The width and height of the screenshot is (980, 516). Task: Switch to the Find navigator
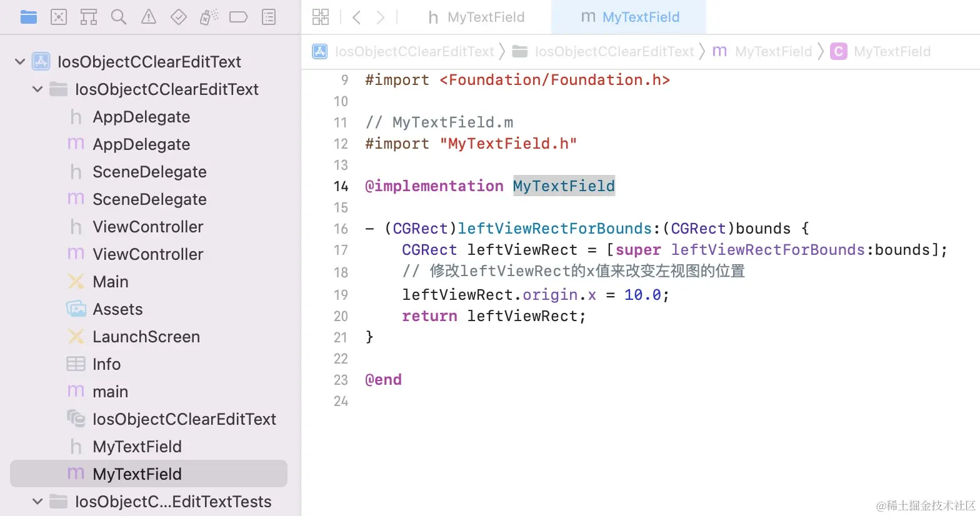click(x=119, y=17)
